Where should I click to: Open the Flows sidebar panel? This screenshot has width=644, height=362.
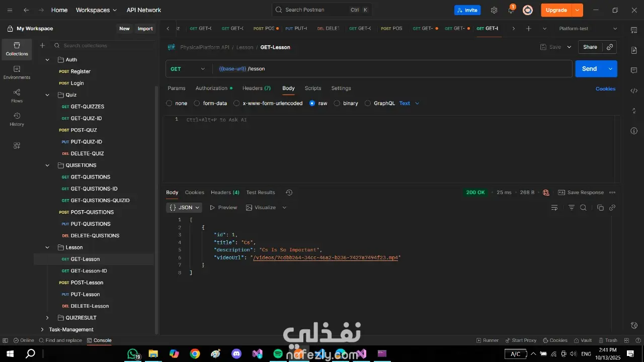pyautogui.click(x=17, y=96)
